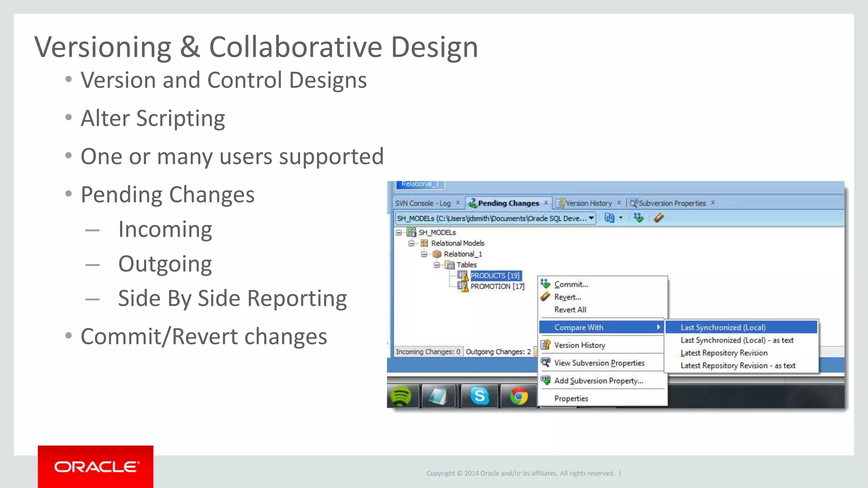Image resolution: width=868 pixels, height=488 pixels.
Task: Choose Version History from the context menu
Action: [602, 345]
